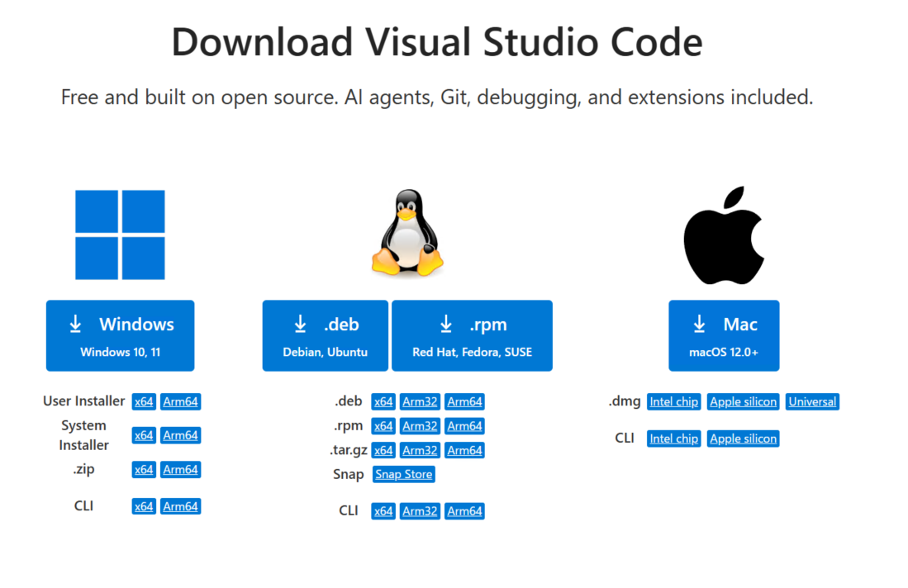Get the Linux CLI Arm64 build
This screenshot has height=588, width=908.
(x=464, y=511)
